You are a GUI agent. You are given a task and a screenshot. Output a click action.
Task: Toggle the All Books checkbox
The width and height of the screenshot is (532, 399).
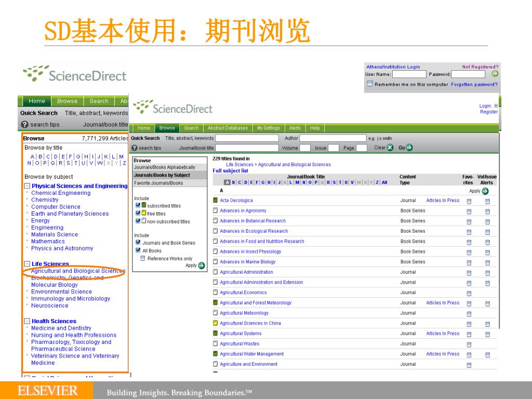(x=138, y=250)
